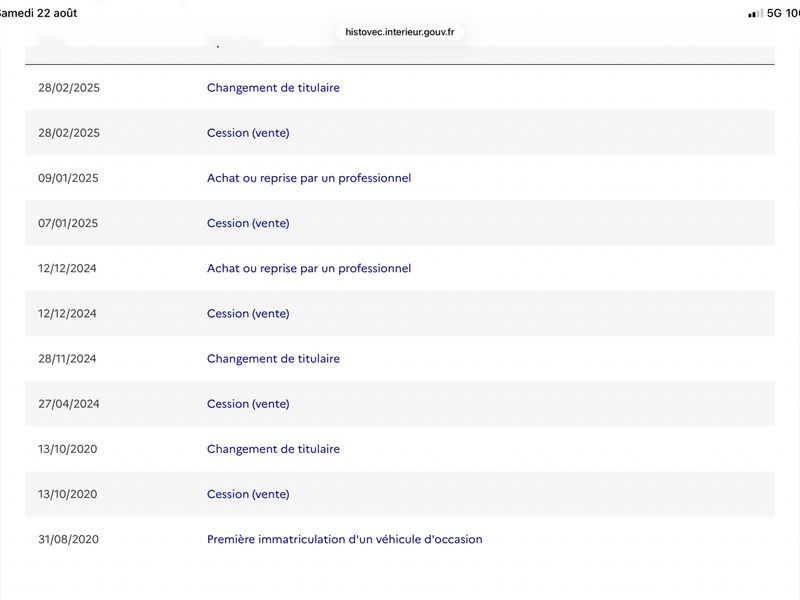Open Cession (vente) dated 27/04/2024
Screen dimensions: 800x600
tap(248, 404)
